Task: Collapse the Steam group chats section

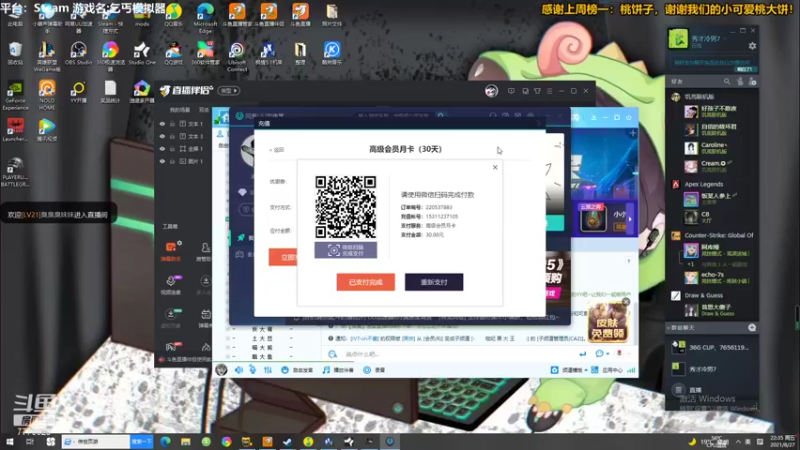Action: click(x=668, y=328)
